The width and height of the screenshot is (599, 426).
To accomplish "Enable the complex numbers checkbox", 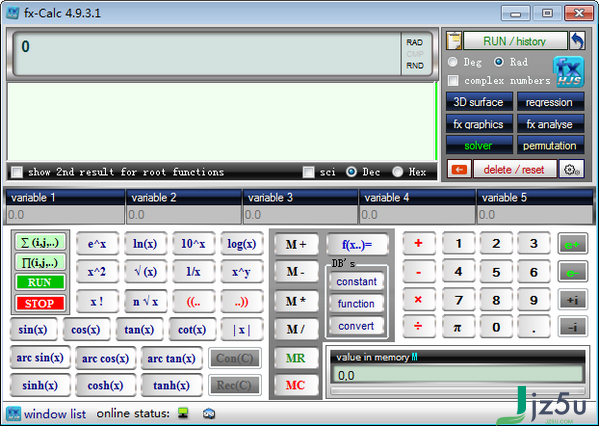I will pos(453,81).
